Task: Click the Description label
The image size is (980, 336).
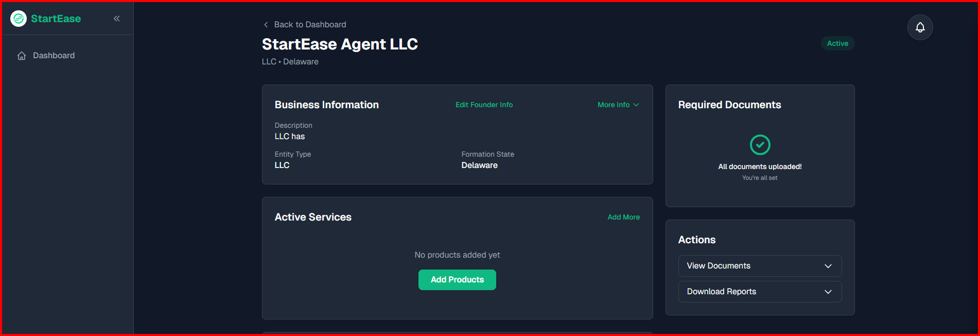Action: pyautogui.click(x=293, y=125)
